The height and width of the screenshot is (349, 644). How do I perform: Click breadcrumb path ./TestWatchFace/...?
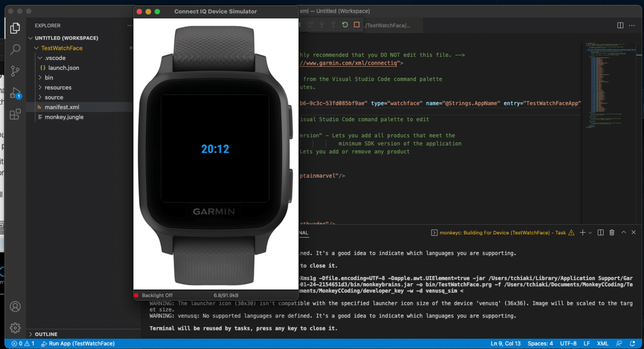coord(387,25)
